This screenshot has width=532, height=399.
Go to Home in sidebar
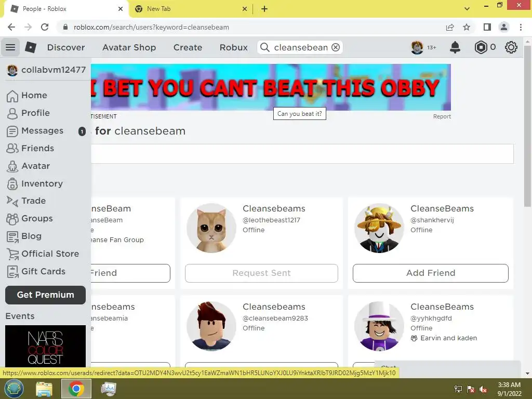pyautogui.click(x=27, y=96)
